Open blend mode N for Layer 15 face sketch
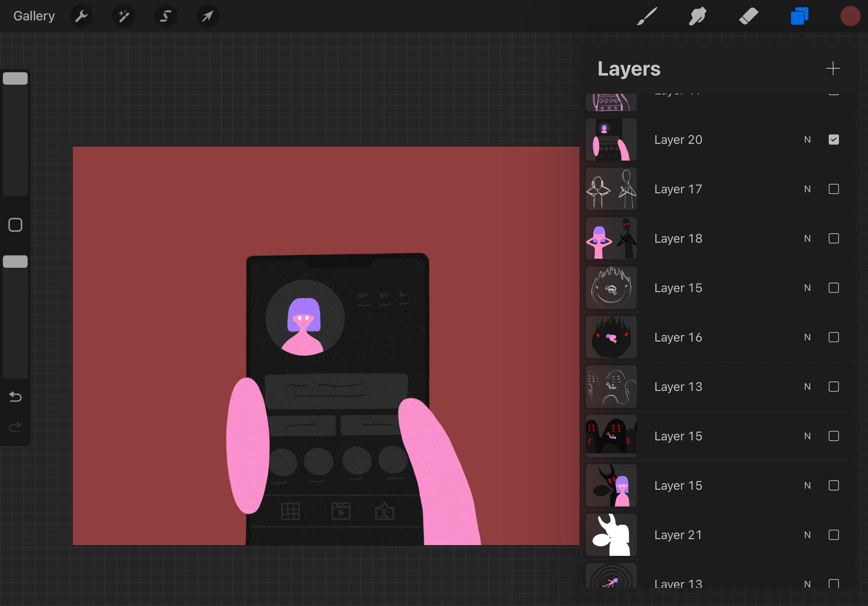This screenshot has height=606, width=868. [x=808, y=288]
